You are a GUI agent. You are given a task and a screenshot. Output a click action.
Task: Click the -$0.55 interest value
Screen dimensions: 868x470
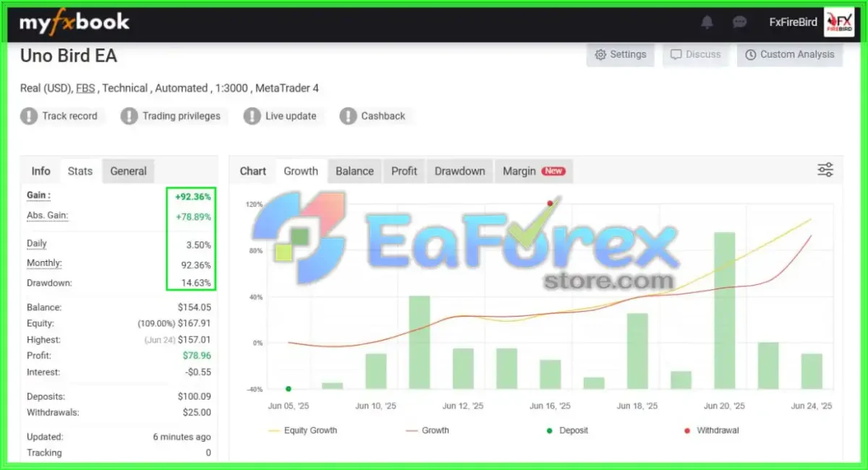198,372
